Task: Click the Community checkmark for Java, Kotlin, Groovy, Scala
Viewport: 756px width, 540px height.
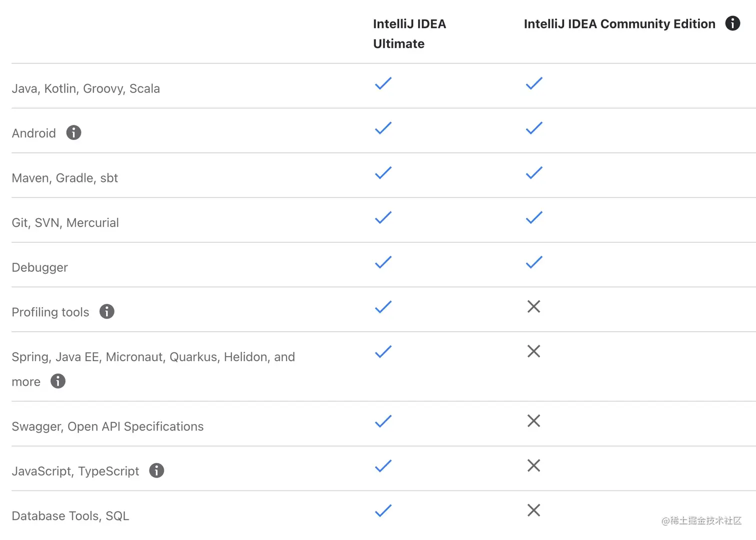Action: [x=533, y=83]
